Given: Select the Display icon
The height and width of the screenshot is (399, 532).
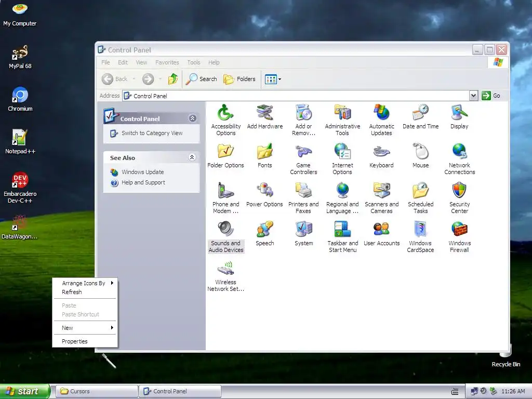Looking at the screenshot, I should click(459, 117).
